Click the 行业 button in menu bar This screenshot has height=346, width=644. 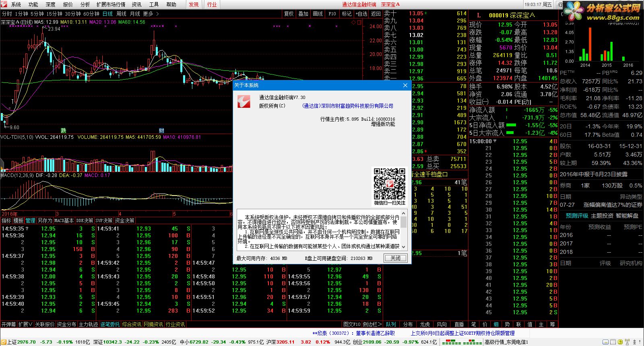tap(212, 4)
